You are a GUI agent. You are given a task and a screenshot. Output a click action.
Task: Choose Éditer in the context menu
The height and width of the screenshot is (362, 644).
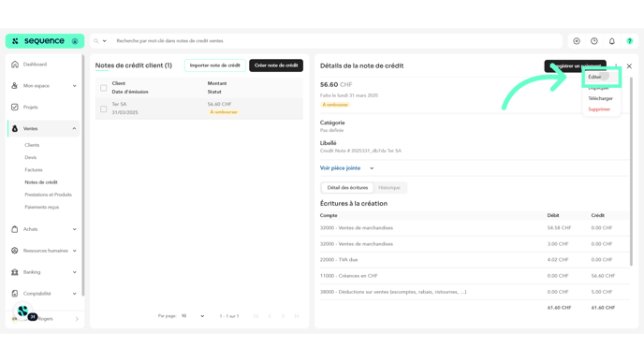594,77
